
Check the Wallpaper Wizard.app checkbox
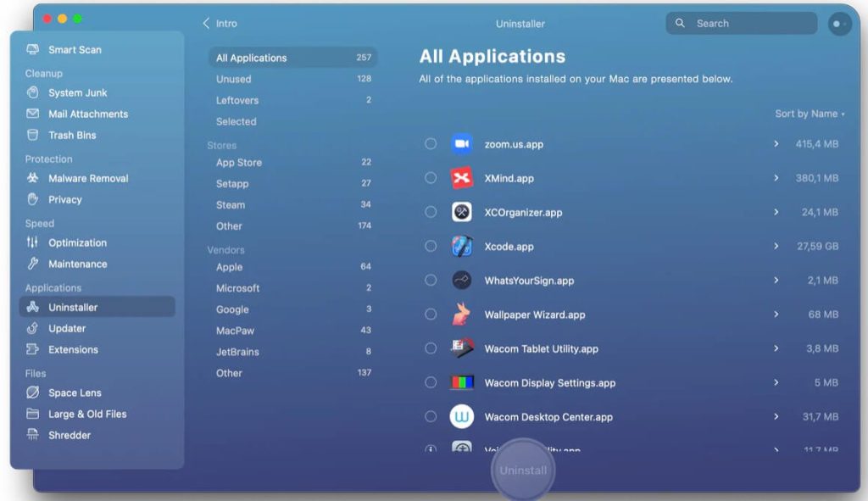[x=431, y=315]
